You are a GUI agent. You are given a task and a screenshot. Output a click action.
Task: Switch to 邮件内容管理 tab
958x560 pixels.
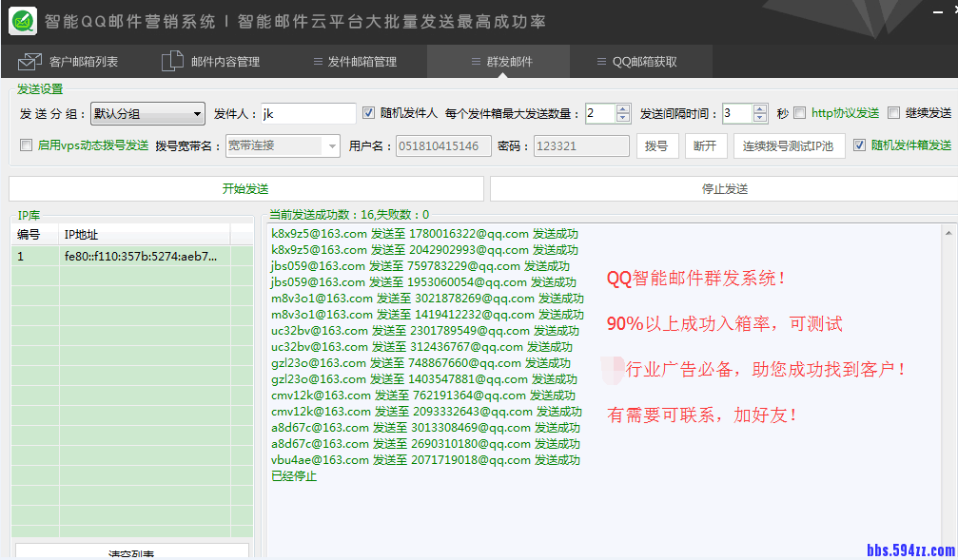pos(213,62)
